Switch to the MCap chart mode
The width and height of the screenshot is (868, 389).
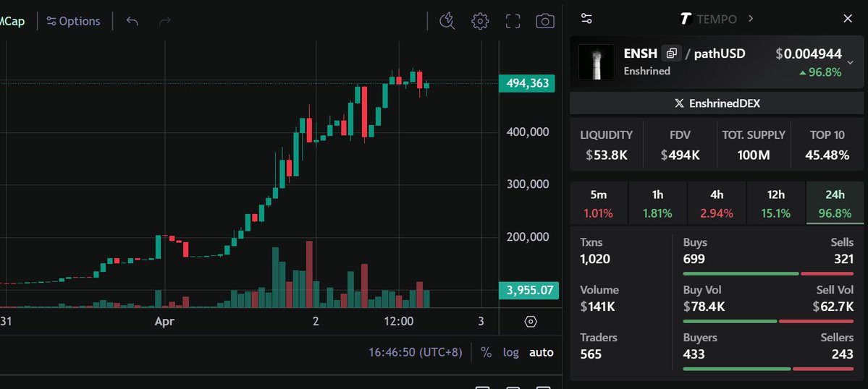pyautogui.click(x=12, y=21)
